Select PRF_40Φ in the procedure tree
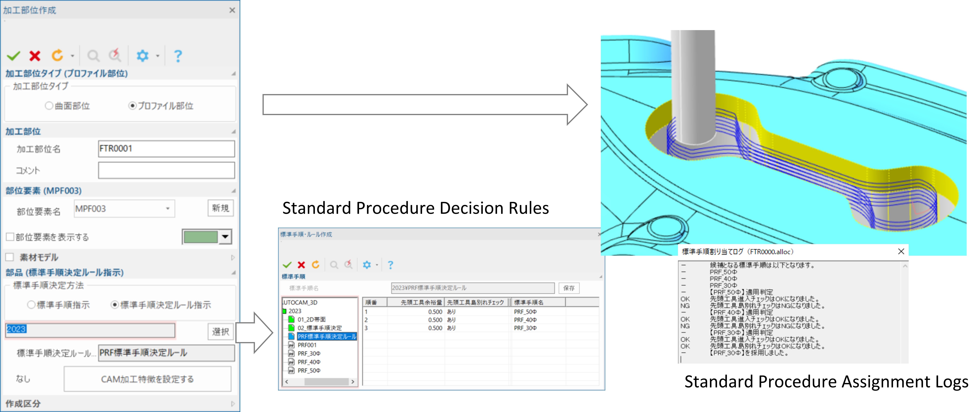 [309, 362]
